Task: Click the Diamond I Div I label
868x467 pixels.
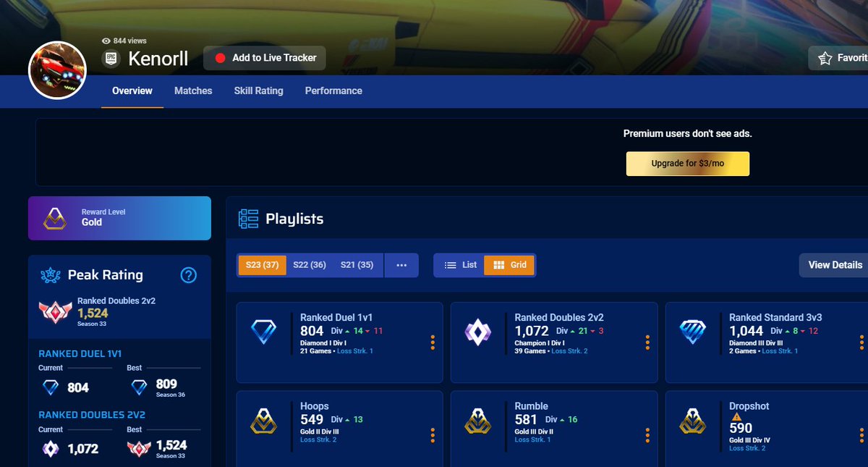Action: (x=323, y=342)
